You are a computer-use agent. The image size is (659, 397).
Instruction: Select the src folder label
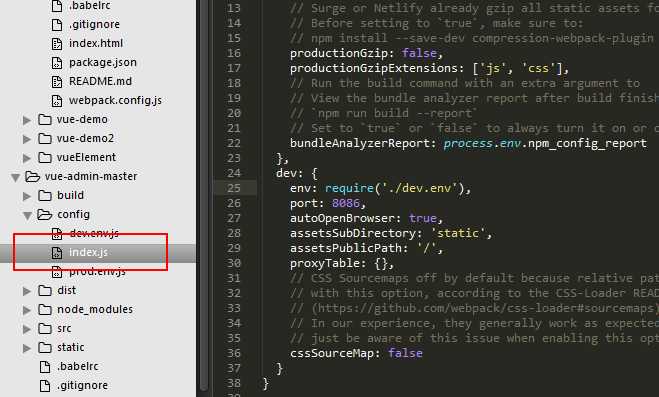64,328
